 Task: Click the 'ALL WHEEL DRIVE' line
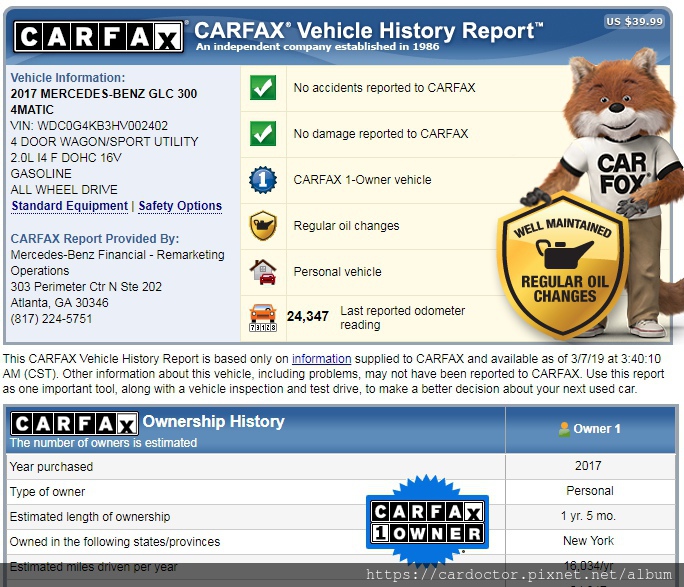(x=64, y=190)
